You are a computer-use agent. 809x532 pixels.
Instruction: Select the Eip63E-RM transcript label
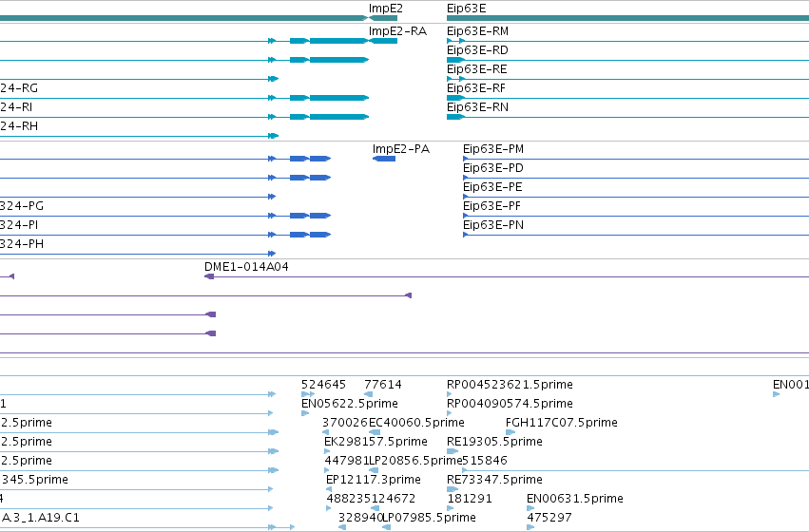[x=477, y=31]
